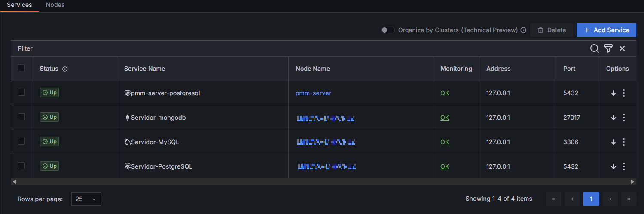This screenshot has width=644, height=214.
Task: Click the Status column info icon
Action: point(65,69)
